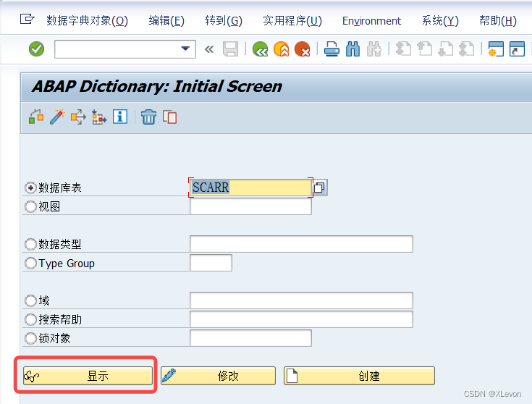Open the Environment menu
Screen dimensions: 532x404
(x=371, y=21)
